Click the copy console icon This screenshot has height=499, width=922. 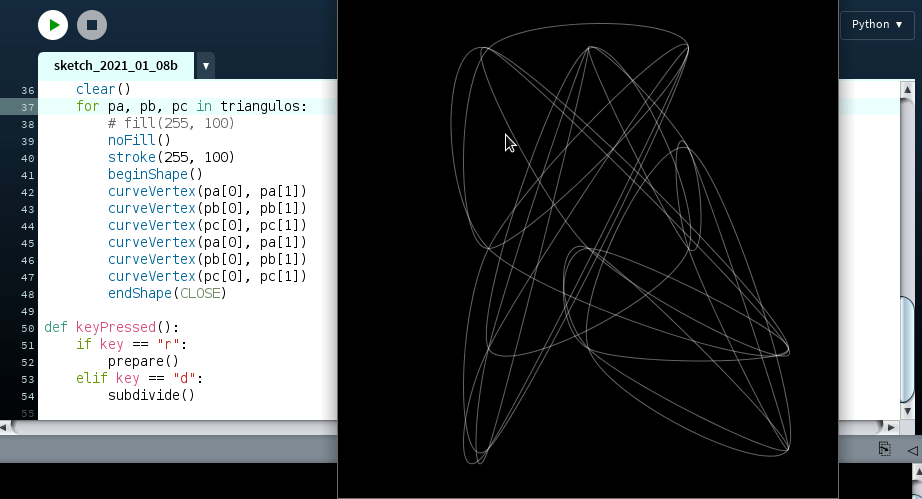[x=884, y=449]
